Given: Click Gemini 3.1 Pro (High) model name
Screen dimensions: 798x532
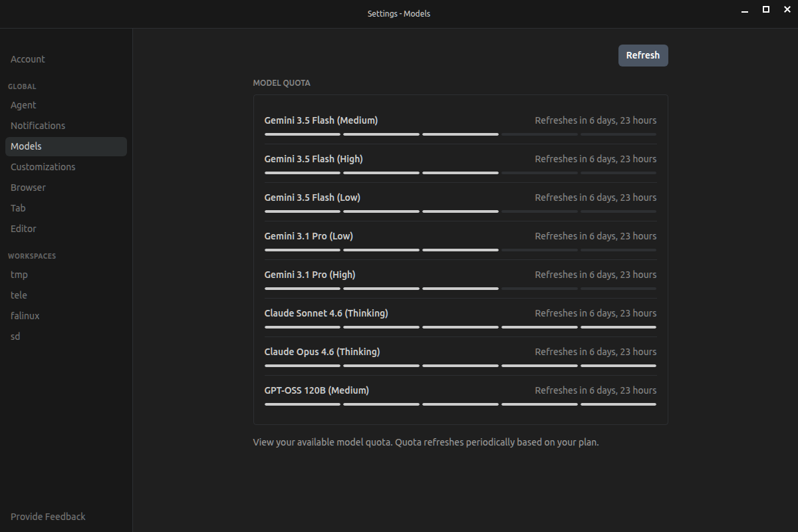Looking at the screenshot, I should click(x=310, y=275).
